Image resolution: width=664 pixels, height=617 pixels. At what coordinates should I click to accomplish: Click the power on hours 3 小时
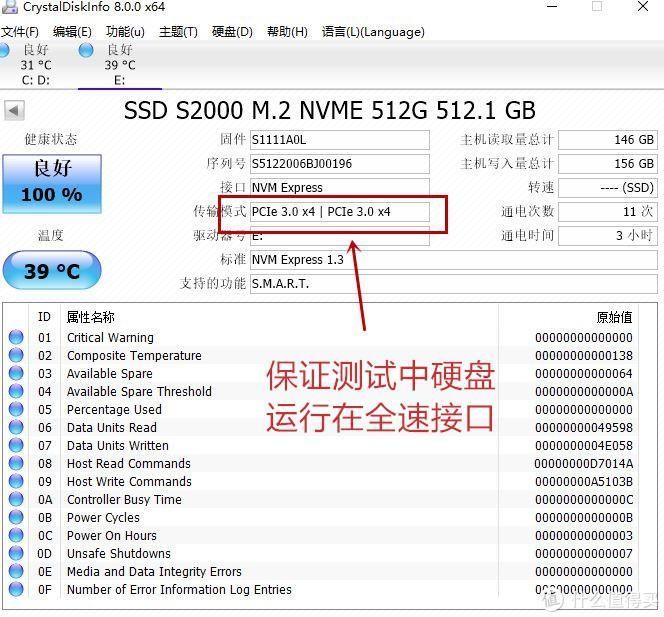608,235
